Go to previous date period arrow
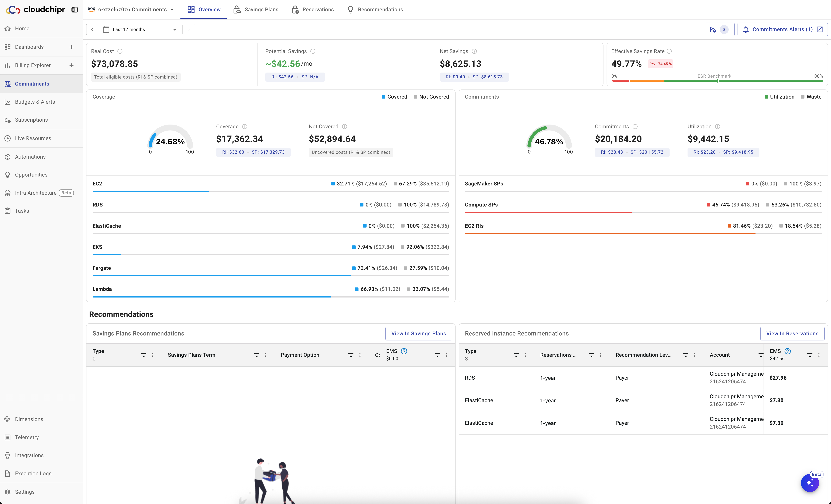This screenshot has width=831, height=504. tap(92, 29)
